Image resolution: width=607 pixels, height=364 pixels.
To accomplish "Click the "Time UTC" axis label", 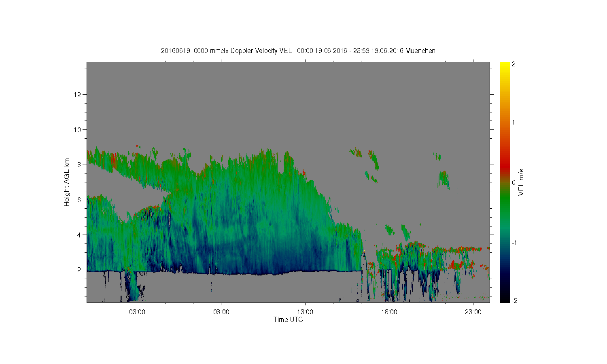I will pos(288,320).
